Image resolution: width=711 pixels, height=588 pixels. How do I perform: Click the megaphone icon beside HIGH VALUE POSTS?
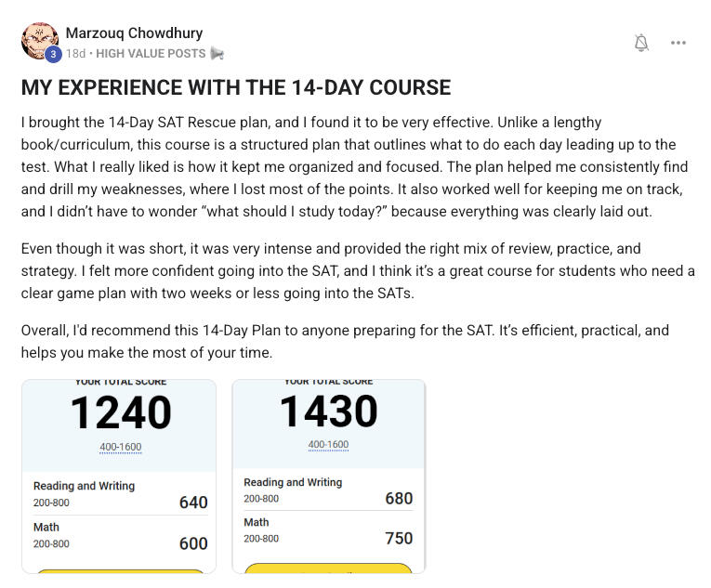pyautogui.click(x=217, y=54)
